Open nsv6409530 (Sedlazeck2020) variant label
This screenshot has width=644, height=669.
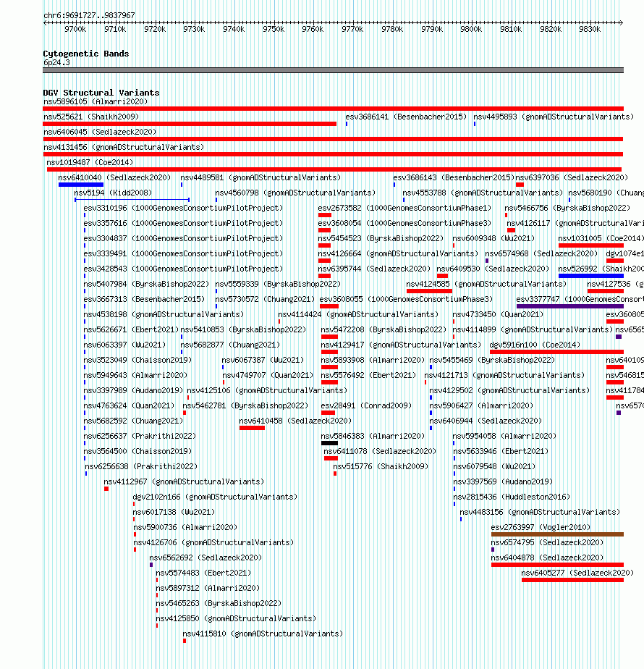pos(493,269)
